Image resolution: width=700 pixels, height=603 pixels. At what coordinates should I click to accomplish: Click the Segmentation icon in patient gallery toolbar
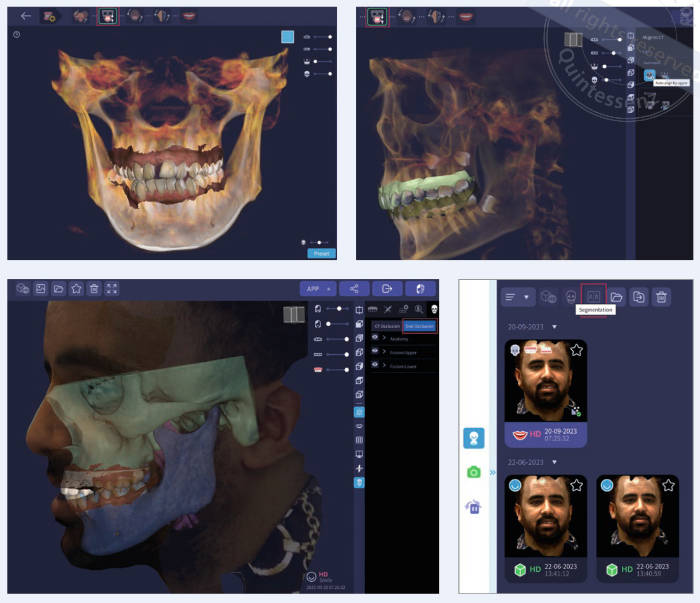click(x=594, y=296)
